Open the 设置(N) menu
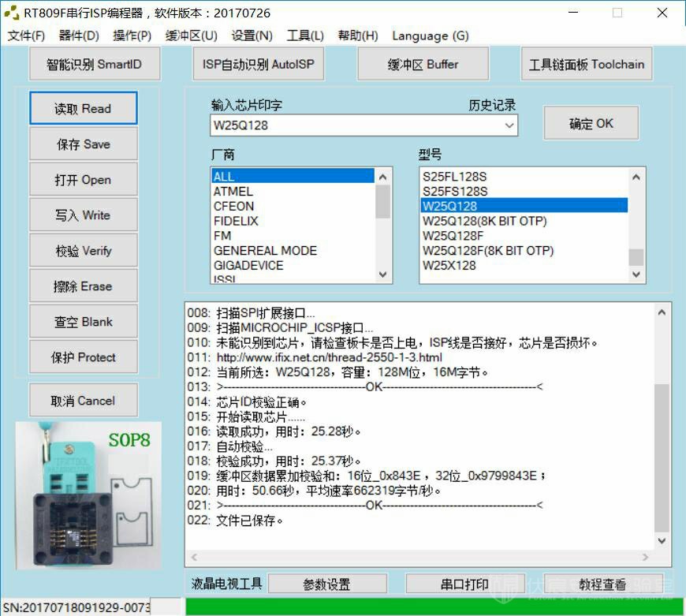Viewport: 686px width, 616px height. pos(252,35)
